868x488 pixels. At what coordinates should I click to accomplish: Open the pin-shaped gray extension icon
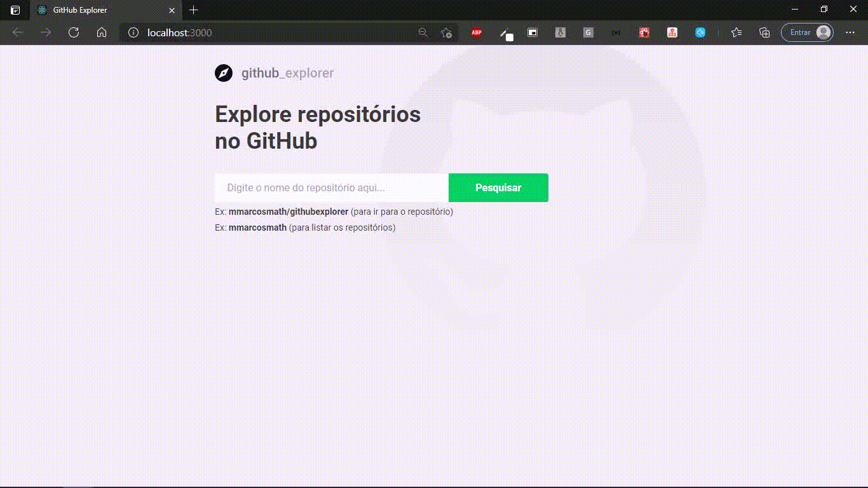pyautogui.click(x=560, y=32)
